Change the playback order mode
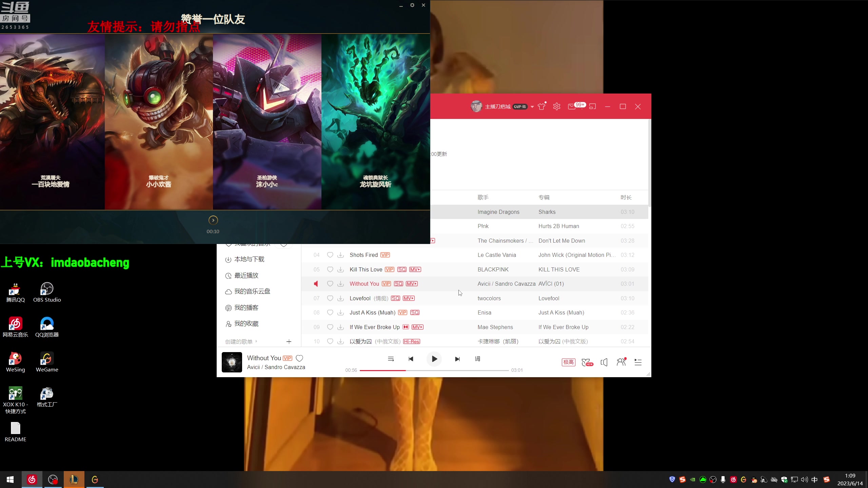The image size is (868, 488). [x=391, y=359]
